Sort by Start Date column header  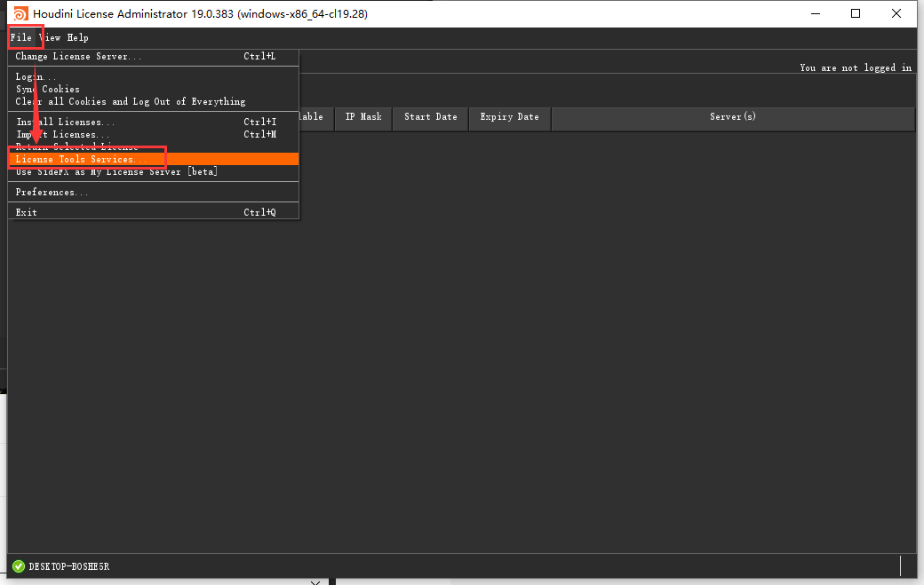point(431,117)
